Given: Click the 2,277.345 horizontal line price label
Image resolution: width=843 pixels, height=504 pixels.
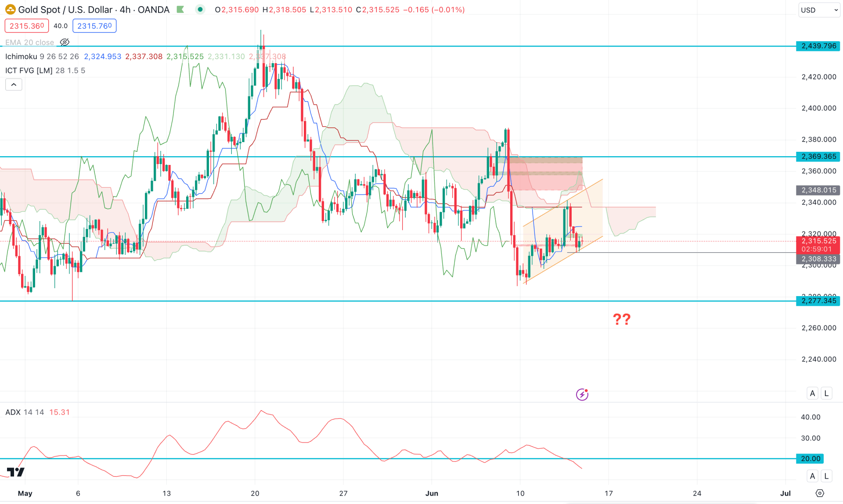Looking at the screenshot, I should point(818,301).
